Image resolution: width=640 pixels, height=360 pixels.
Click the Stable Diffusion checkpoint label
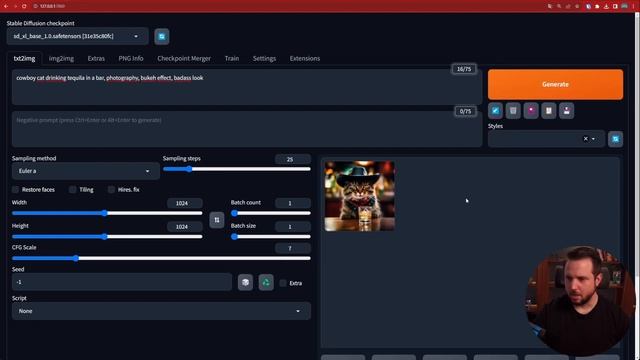pos(40,23)
